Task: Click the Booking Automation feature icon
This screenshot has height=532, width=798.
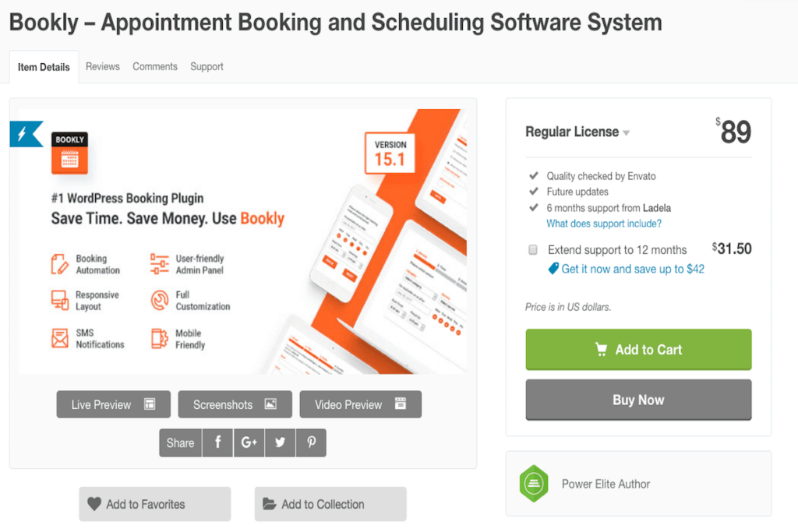Action: [x=59, y=264]
